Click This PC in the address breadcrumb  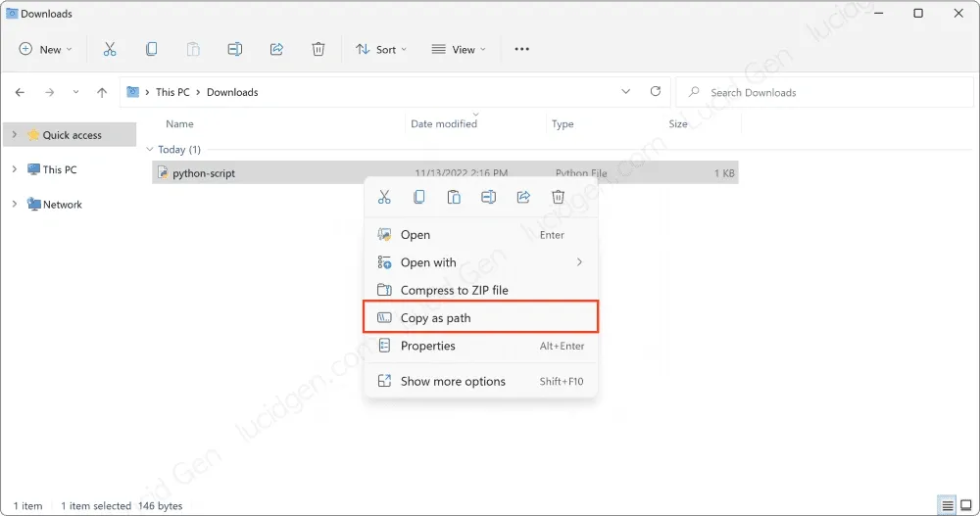(x=172, y=92)
